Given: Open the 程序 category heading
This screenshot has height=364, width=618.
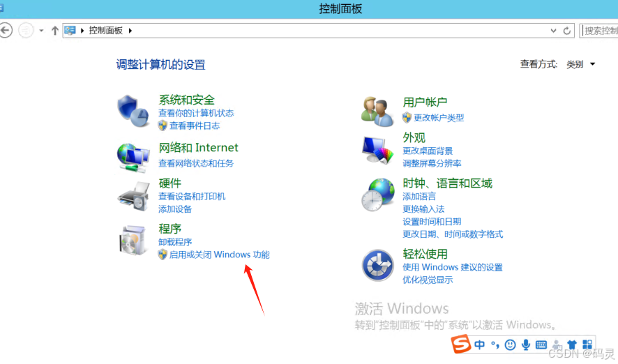Looking at the screenshot, I should [x=170, y=229].
